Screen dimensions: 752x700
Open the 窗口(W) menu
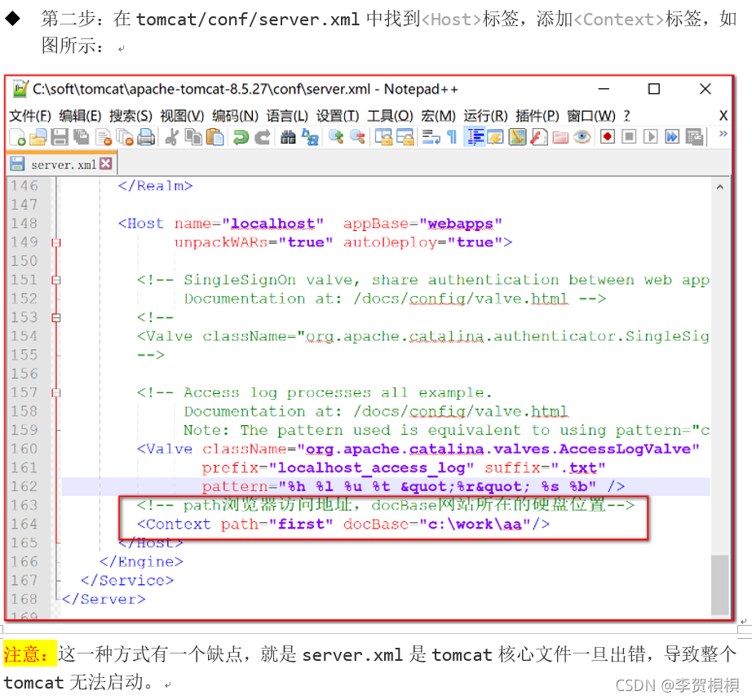click(591, 116)
